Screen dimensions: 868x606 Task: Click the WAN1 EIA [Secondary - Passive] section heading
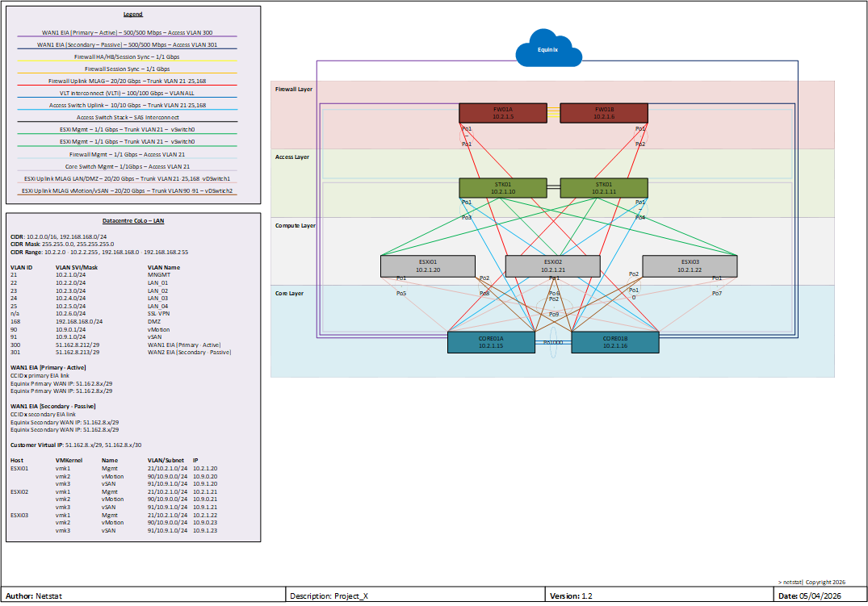pos(53,406)
